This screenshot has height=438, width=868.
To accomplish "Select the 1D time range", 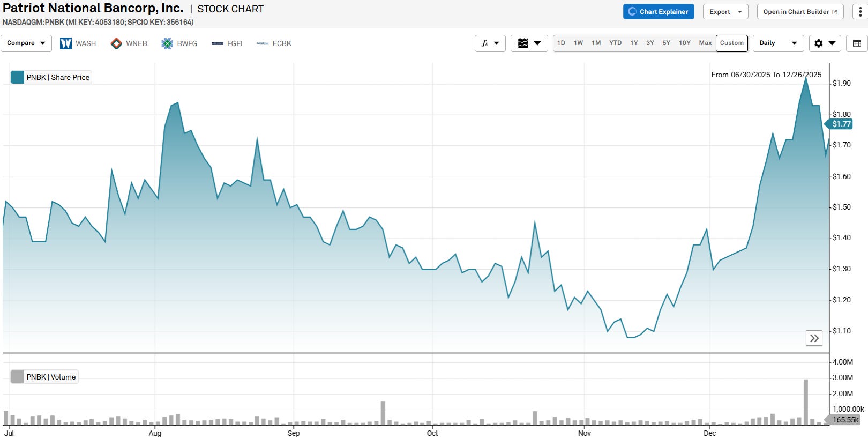I will coord(561,43).
